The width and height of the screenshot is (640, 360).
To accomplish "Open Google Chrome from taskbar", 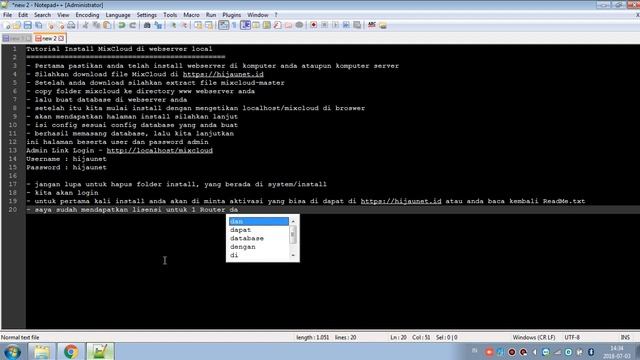I will (x=71, y=351).
